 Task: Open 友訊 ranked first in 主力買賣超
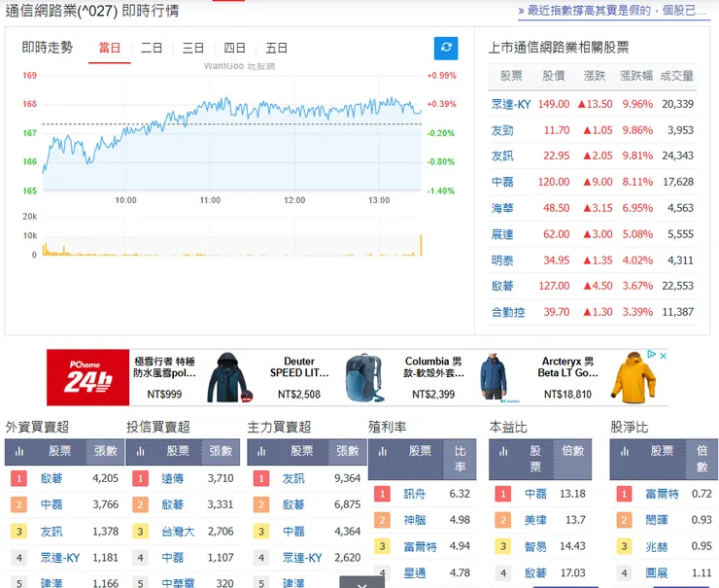point(293,479)
